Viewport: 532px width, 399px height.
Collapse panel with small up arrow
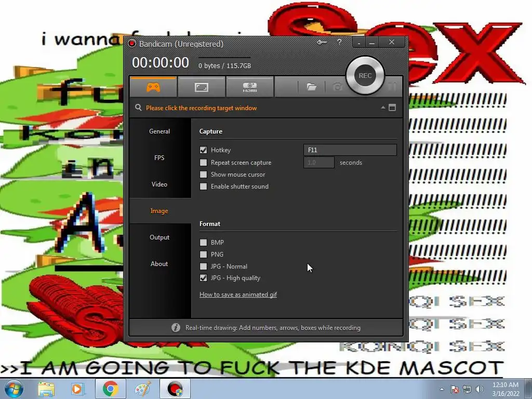(x=383, y=108)
